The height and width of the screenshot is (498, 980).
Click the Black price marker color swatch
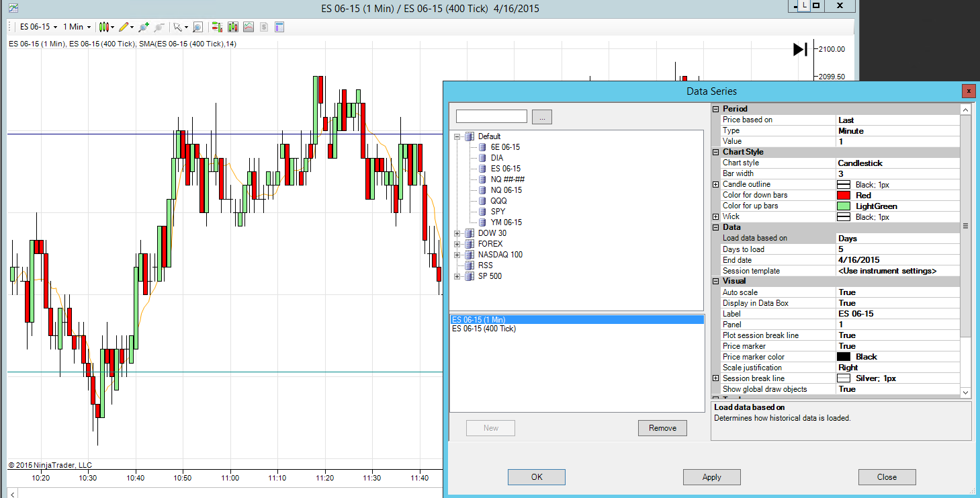pyautogui.click(x=844, y=357)
